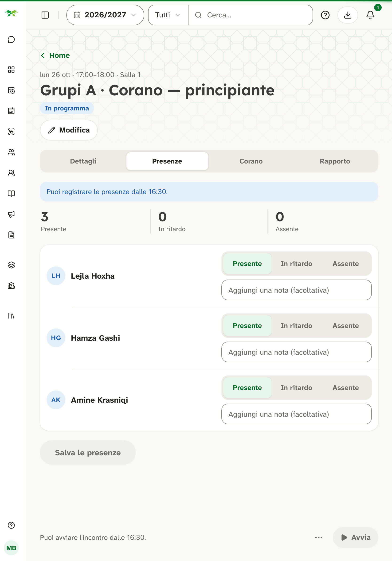Viewport: 392px width, 561px height.
Task: Open the stacked layers sidebar icon
Action: coord(11,265)
